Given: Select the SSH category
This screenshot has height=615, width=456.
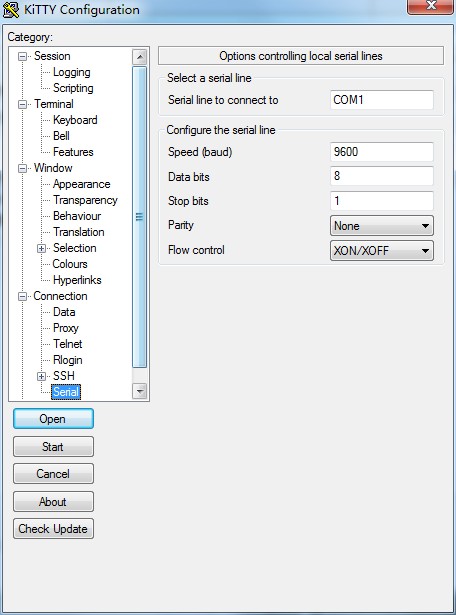Looking at the screenshot, I should point(64,376).
